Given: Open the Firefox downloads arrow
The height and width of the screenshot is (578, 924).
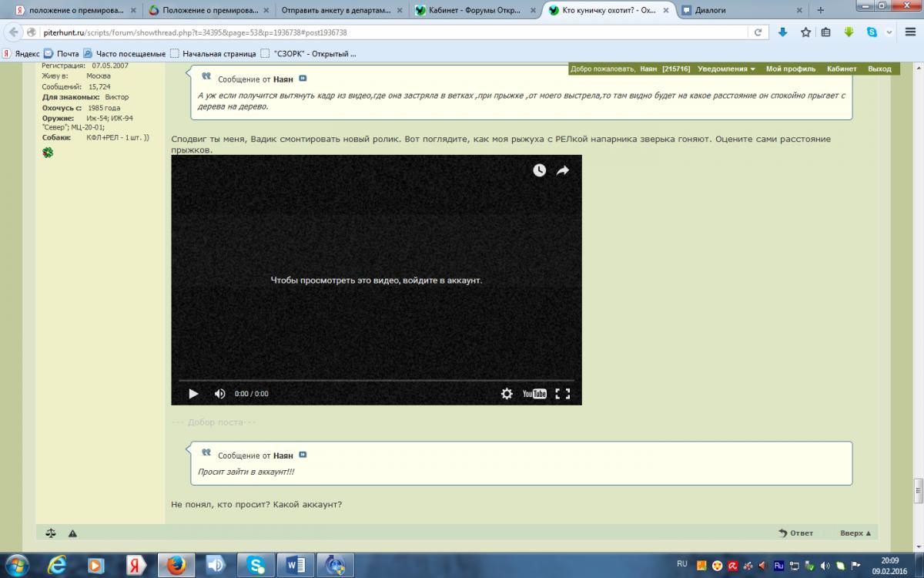Looking at the screenshot, I should [x=782, y=32].
